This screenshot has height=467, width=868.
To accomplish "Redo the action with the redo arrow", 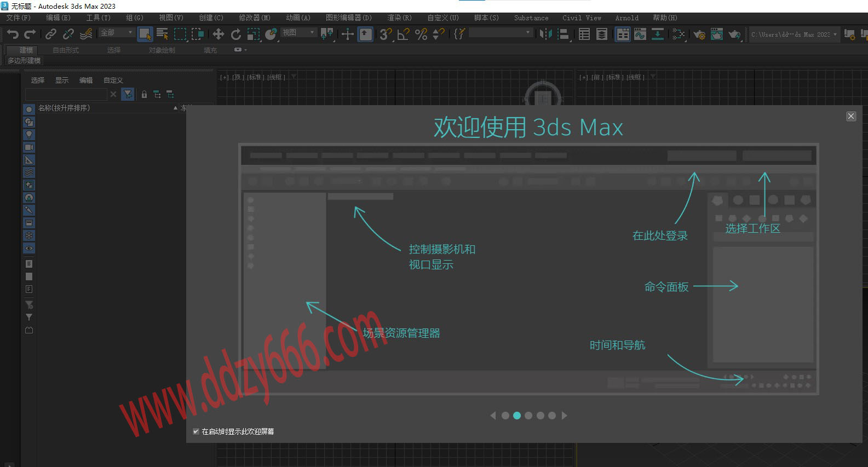I will 30,34.
